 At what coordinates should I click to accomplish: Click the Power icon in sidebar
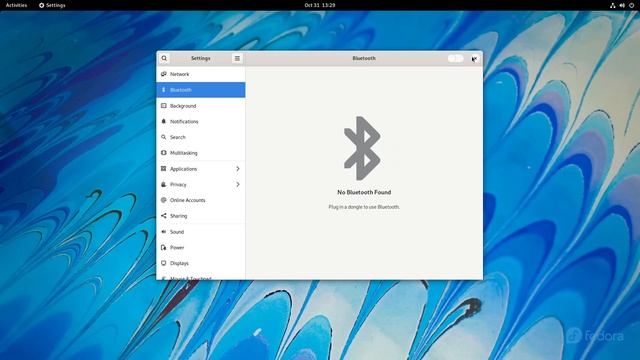point(164,247)
